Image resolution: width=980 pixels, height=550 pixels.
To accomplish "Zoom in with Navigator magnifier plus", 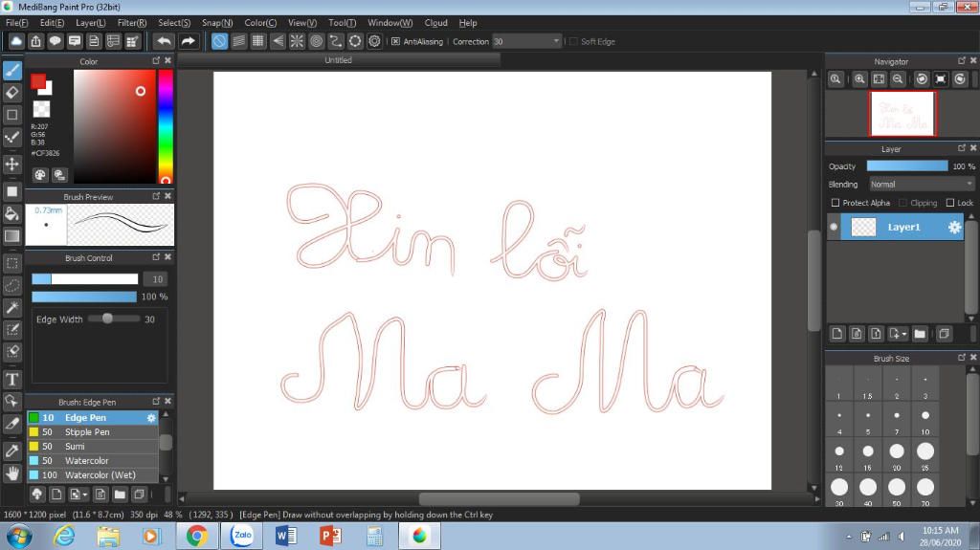I will tap(860, 79).
